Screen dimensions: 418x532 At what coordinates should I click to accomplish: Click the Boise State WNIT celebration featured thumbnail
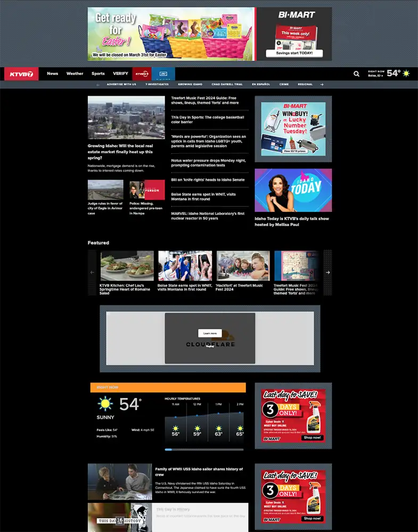185,265
